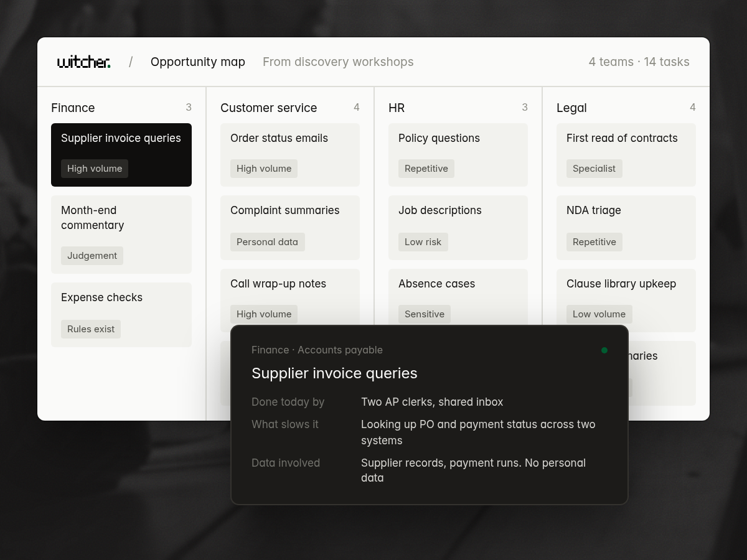Open the Expense checks card
The width and height of the screenshot is (747, 560).
pyautogui.click(x=121, y=315)
